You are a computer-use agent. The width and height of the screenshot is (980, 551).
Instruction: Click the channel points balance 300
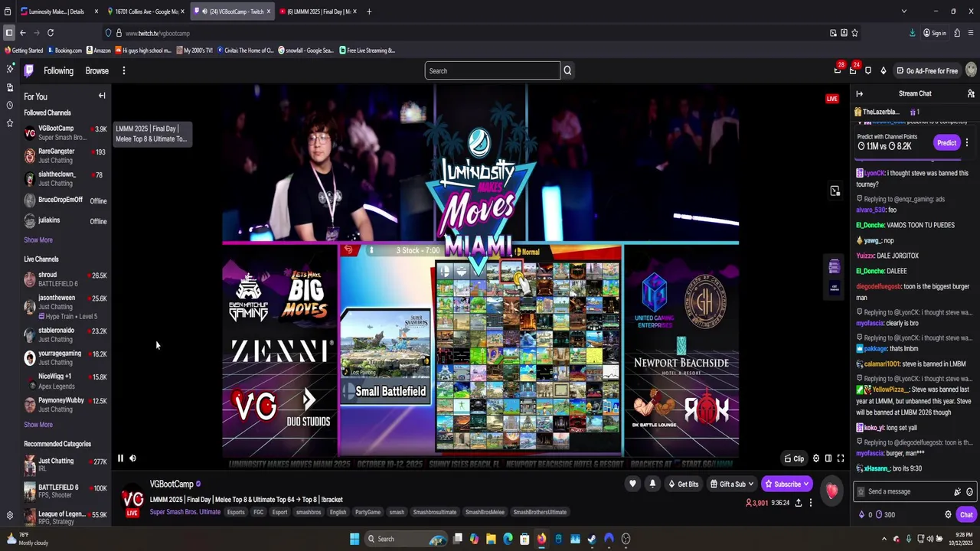click(x=884, y=515)
